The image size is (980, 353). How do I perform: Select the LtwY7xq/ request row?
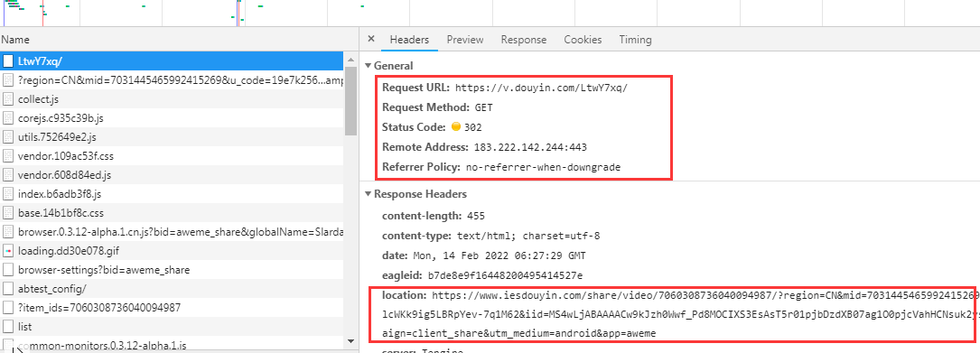[x=172, y=60]
